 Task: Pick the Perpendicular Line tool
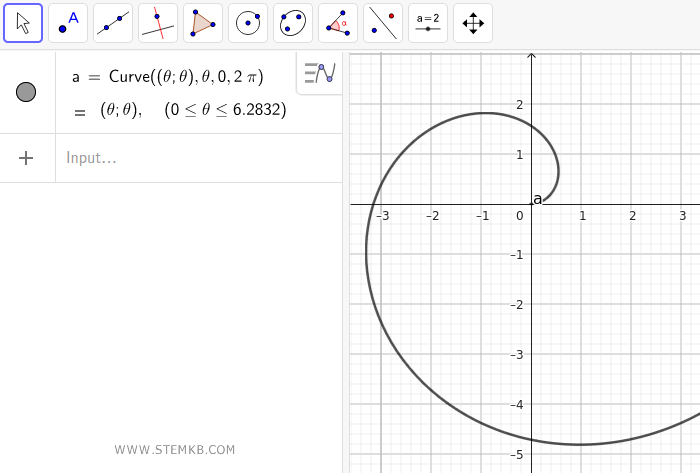click(x=158, y=23)
